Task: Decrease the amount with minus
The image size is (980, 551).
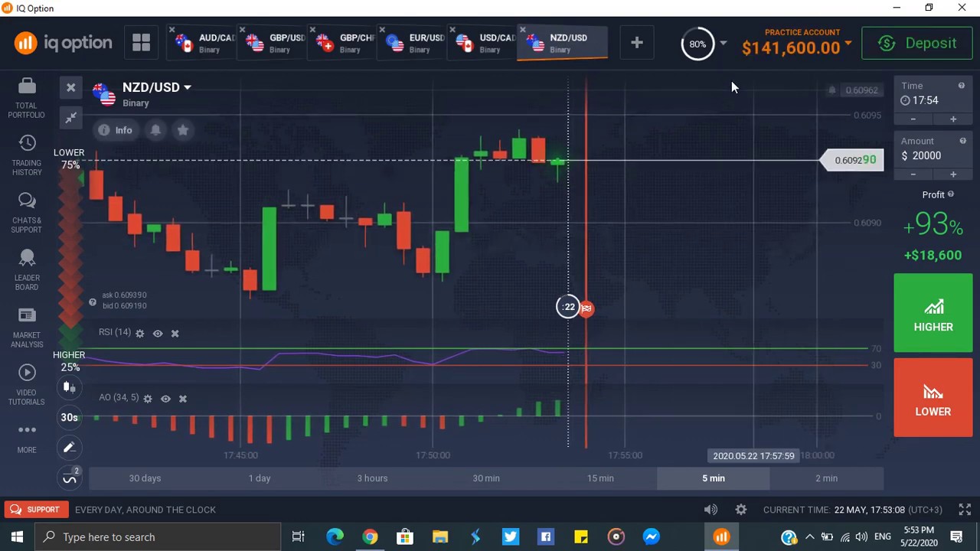Action: point(913,174)
